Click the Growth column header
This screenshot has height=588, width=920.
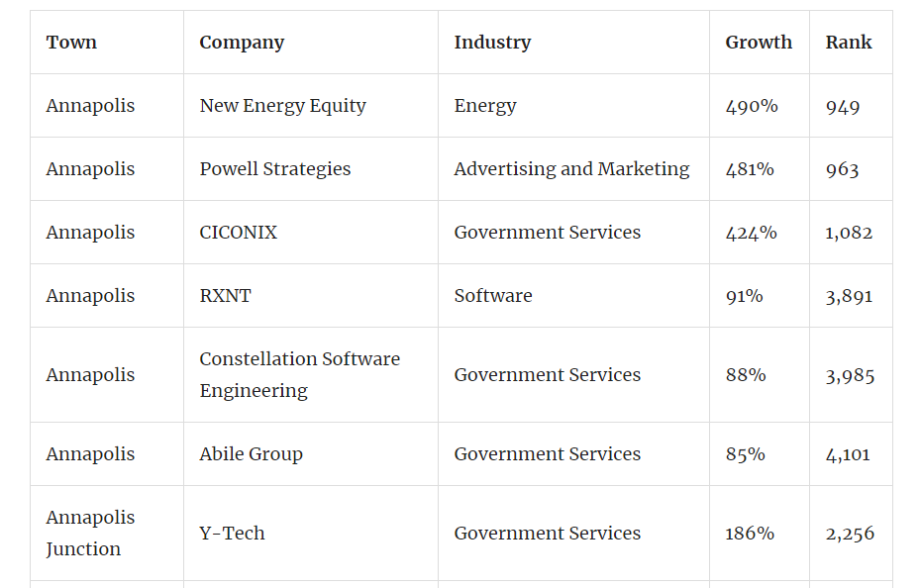coord(759,43)
